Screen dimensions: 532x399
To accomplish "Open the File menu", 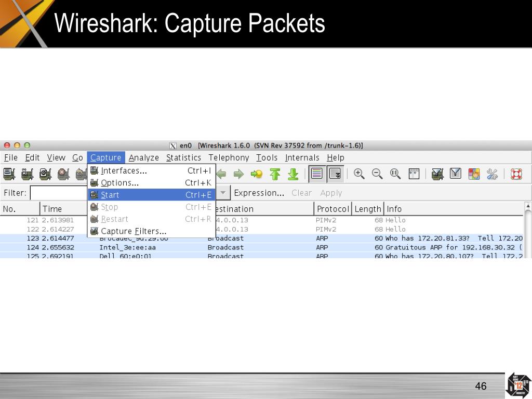I will [11, 158].
